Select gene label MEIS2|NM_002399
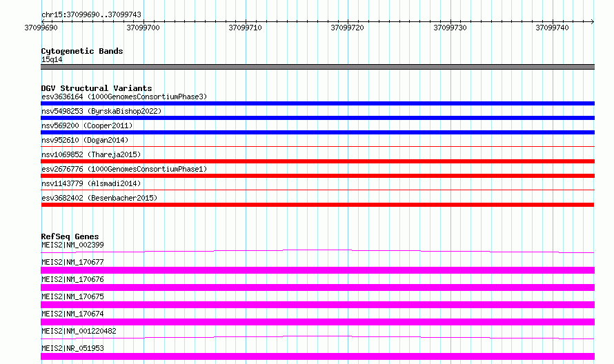The width and height of the screenshot is (614, 364). tap(72, 245)
